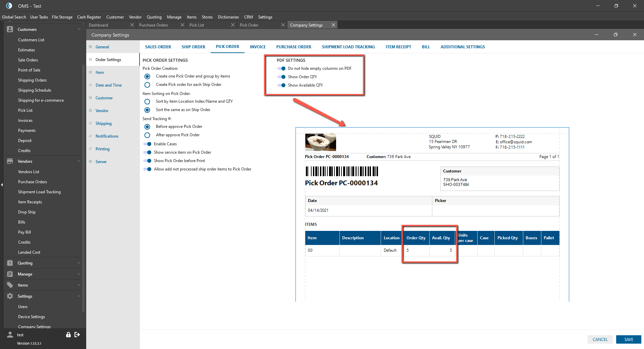The image size is (644, 349).
Task: Click the Manage section icon in sidebar
Action: [10, 274]
